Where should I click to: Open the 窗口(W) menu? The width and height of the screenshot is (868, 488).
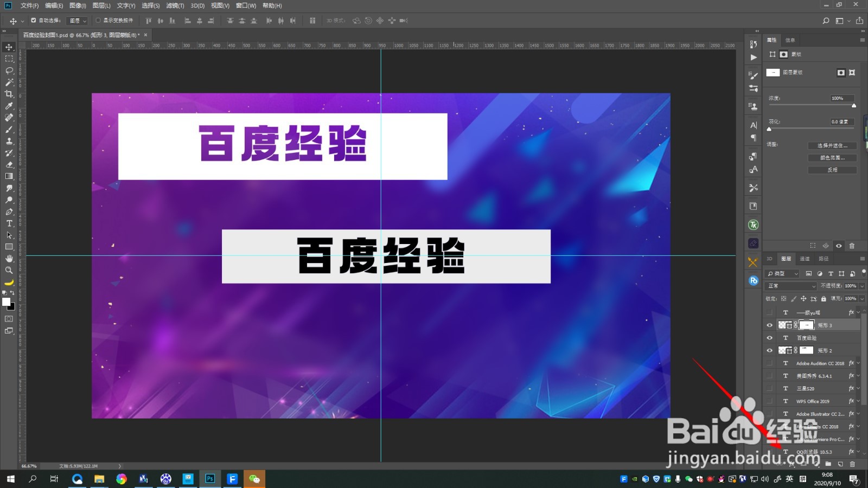(x=246, y=5)
